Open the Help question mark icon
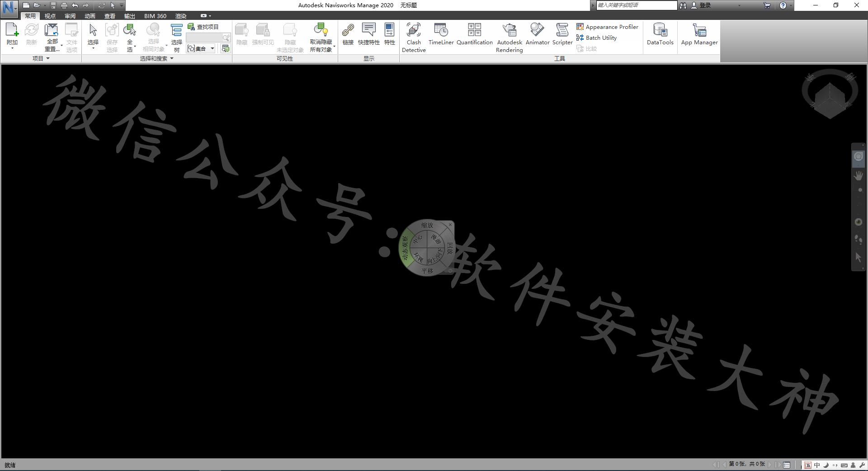The image size is (868, 471). [783, 5]
